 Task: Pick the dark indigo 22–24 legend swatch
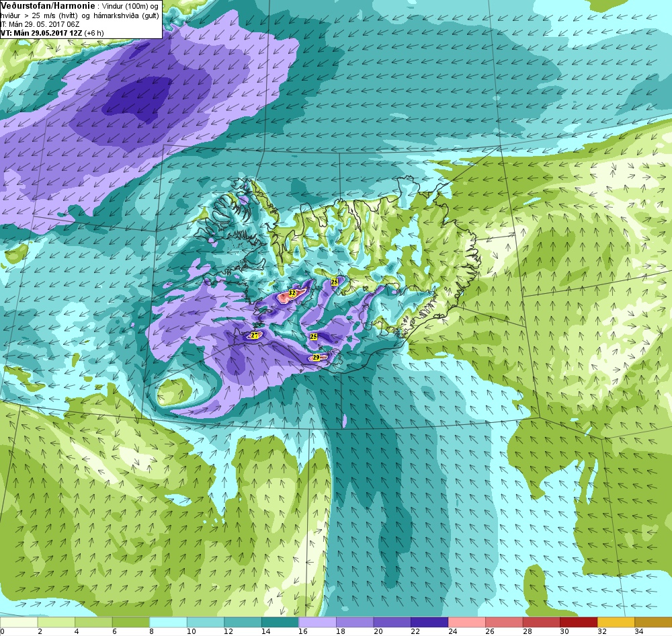coord(429,623)
